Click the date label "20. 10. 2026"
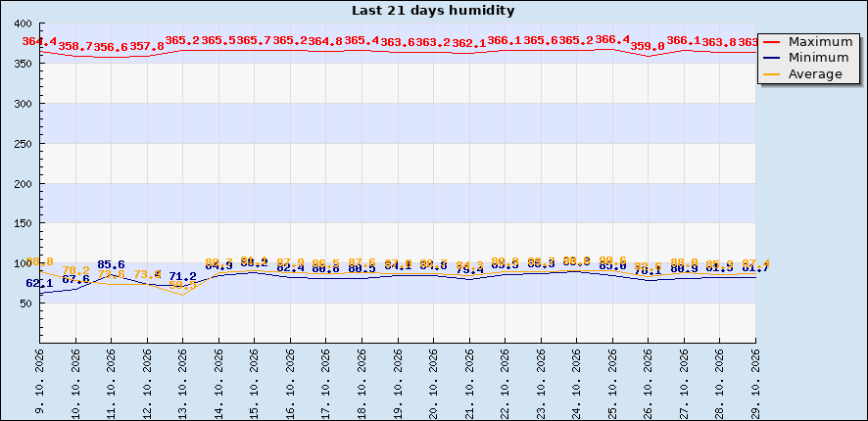Screen dimensions: 868x421 pos(433,382)
